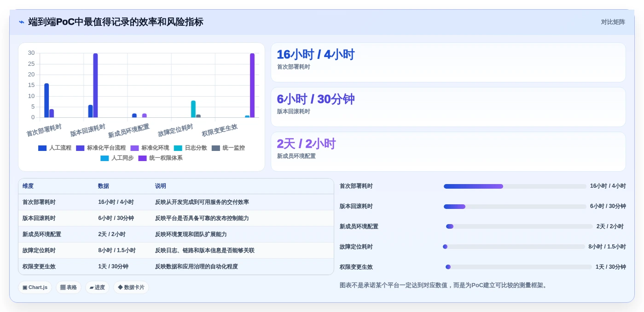
Task: Click the 16小时 / 4小时 data card
Action: pyautogui.click(x=448, y=63)
